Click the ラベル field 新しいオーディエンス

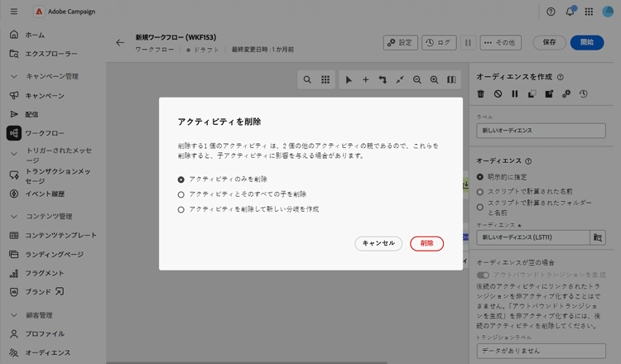click(x=541, y=131)
